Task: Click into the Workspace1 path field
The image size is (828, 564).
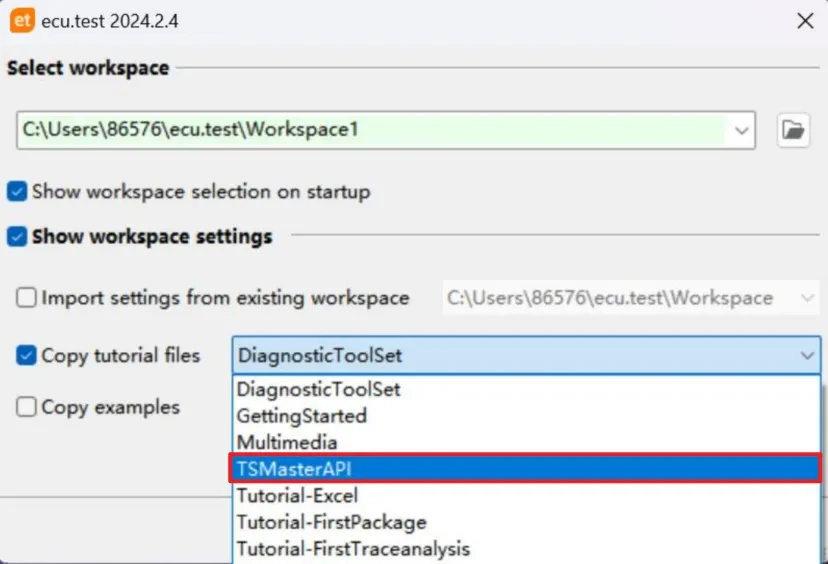Action: click(370, 130)
